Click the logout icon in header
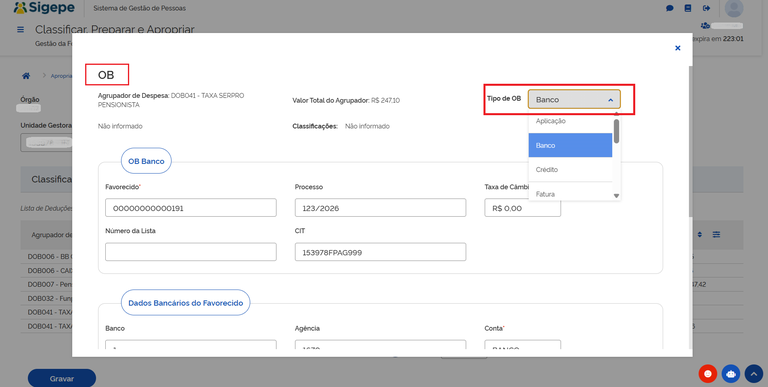This screenshot has height=387, width=768. click(706, 8)
